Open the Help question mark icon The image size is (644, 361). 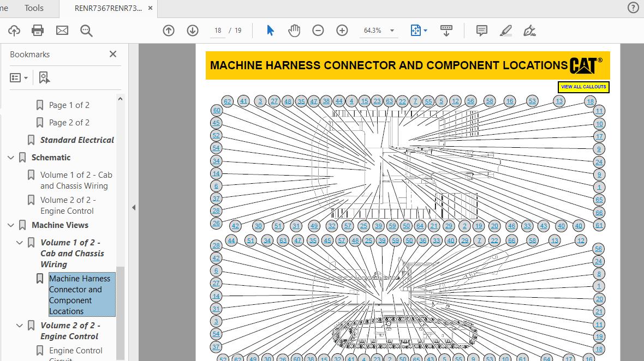tap(633, 8)
